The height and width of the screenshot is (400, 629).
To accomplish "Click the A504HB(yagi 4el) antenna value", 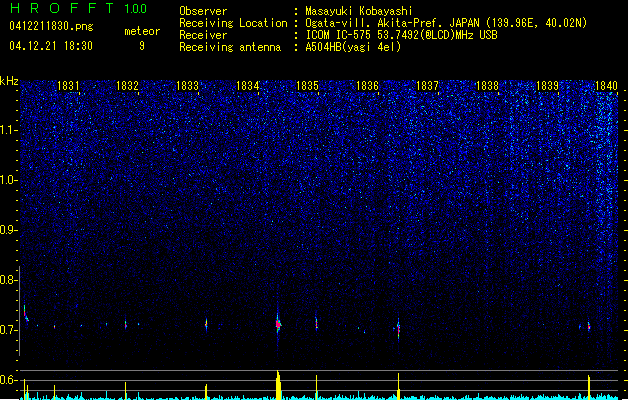I will point(353,47).
